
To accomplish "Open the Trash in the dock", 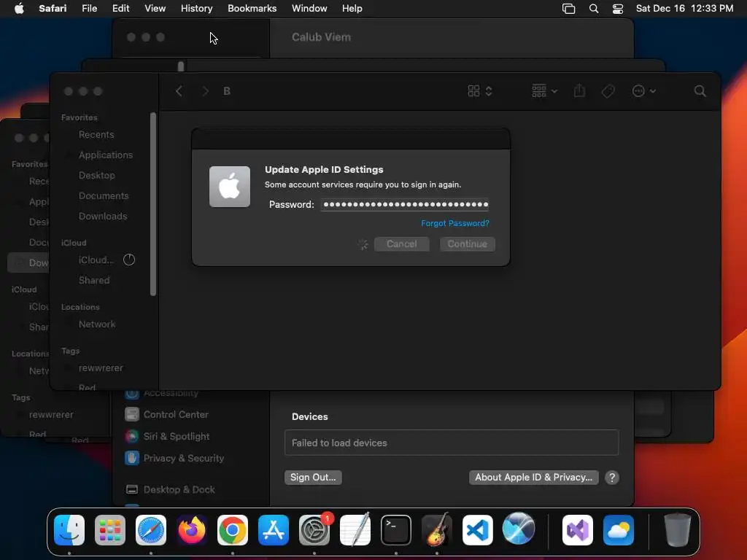I will point(678,530).
